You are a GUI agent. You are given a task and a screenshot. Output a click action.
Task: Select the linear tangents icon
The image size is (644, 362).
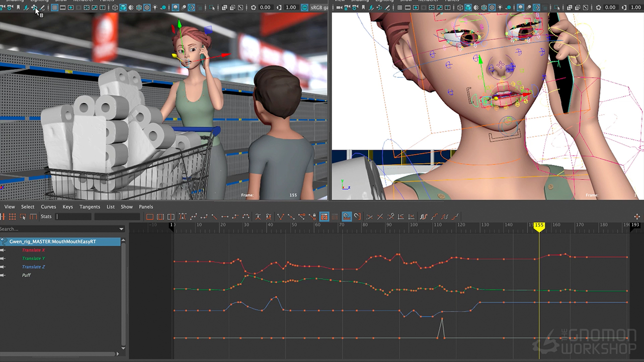pyautogui.click(x=214, y=217)
